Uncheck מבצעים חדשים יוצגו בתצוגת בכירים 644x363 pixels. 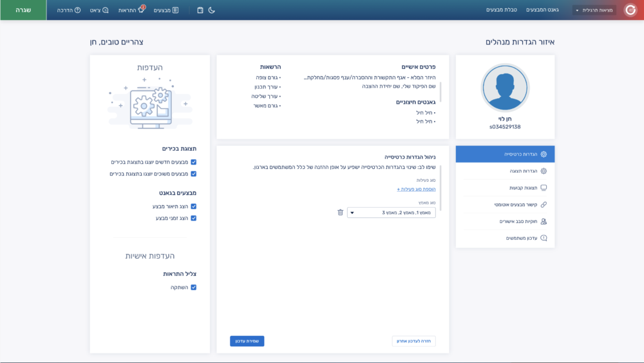[x=193, y=162]
